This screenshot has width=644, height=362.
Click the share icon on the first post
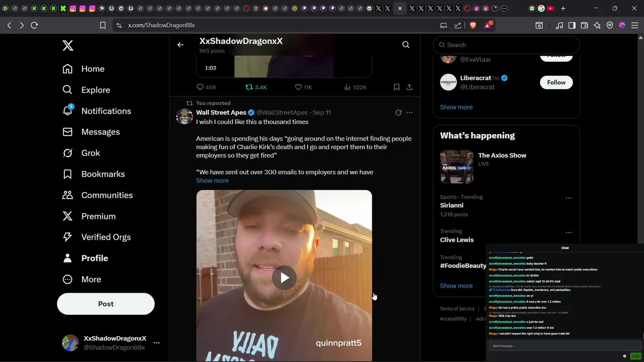410,87
